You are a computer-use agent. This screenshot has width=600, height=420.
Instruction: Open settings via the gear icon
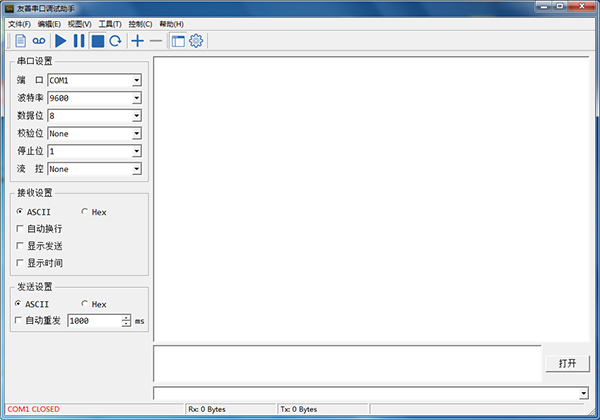(196, 41)
